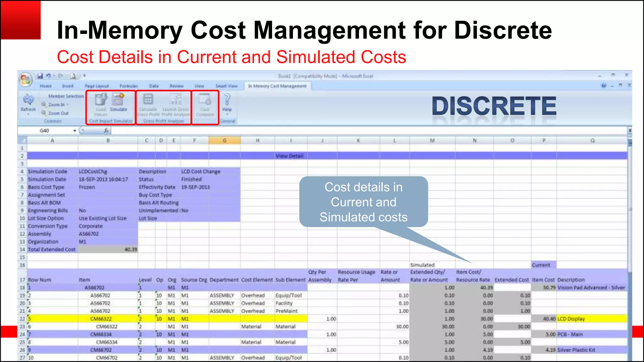Select column M header
Viewport: 644px width, 362px height.
tap(432, 140)
